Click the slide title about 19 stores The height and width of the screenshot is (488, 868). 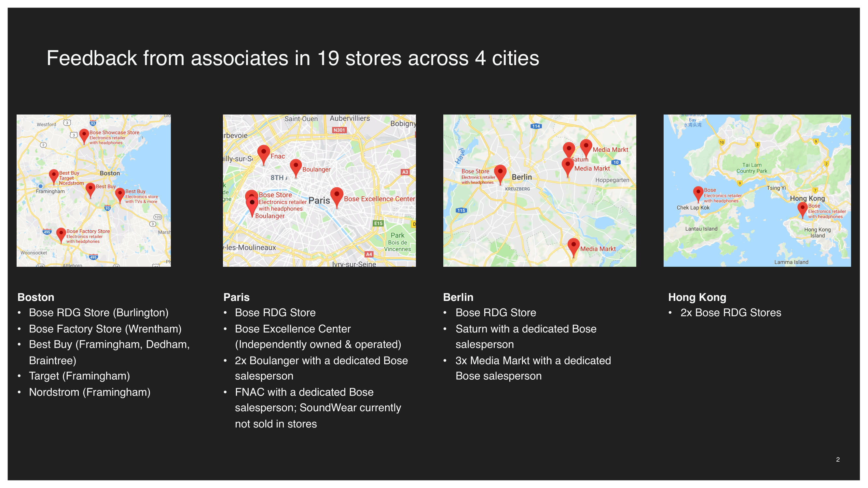pos(293,58)
